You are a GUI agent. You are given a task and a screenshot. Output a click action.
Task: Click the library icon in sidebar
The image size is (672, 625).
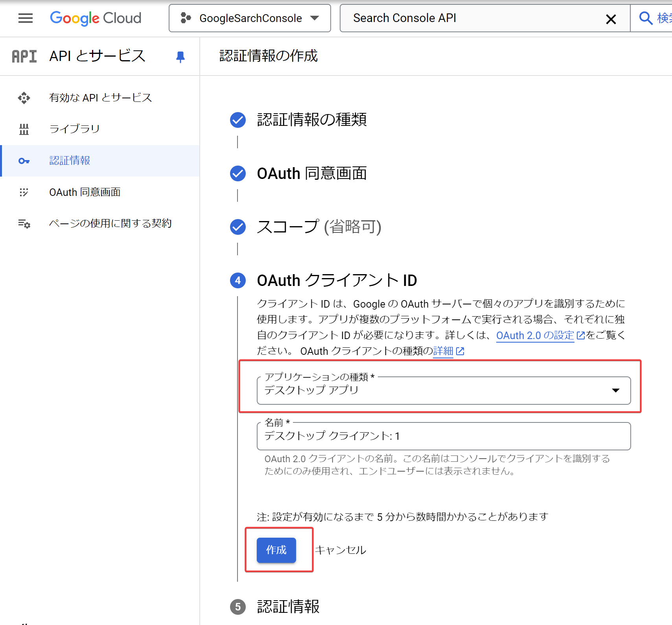pos(24,129)
